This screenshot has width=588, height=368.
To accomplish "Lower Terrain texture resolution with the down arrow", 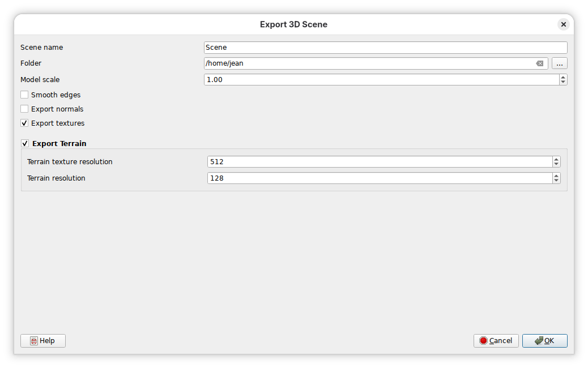I will [556, 164].
